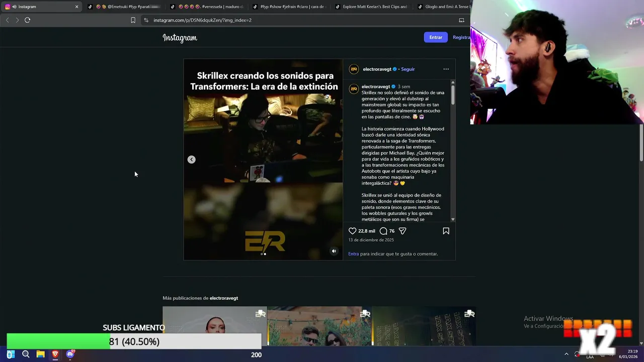The height and width of the screenshot is (362, 644).
Task: Switch to the @Emetsuki #fyp TikTok tab
Action: tap(124, 7)
